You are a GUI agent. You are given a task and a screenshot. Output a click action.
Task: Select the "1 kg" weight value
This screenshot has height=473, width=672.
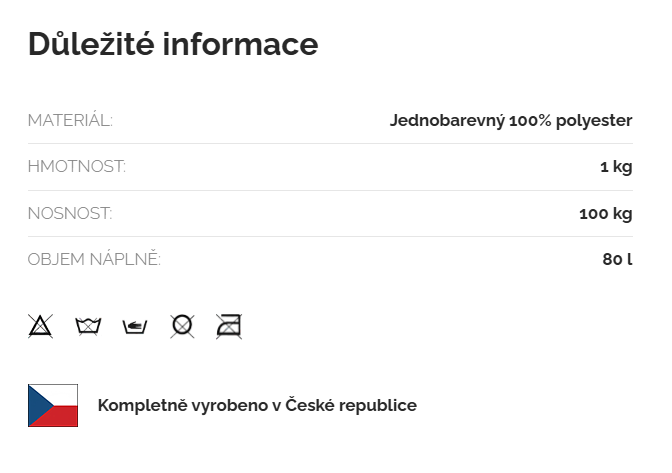616,167
